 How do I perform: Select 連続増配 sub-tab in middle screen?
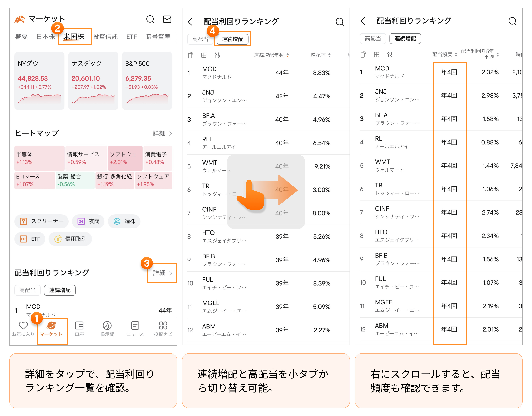click(232, 39)
